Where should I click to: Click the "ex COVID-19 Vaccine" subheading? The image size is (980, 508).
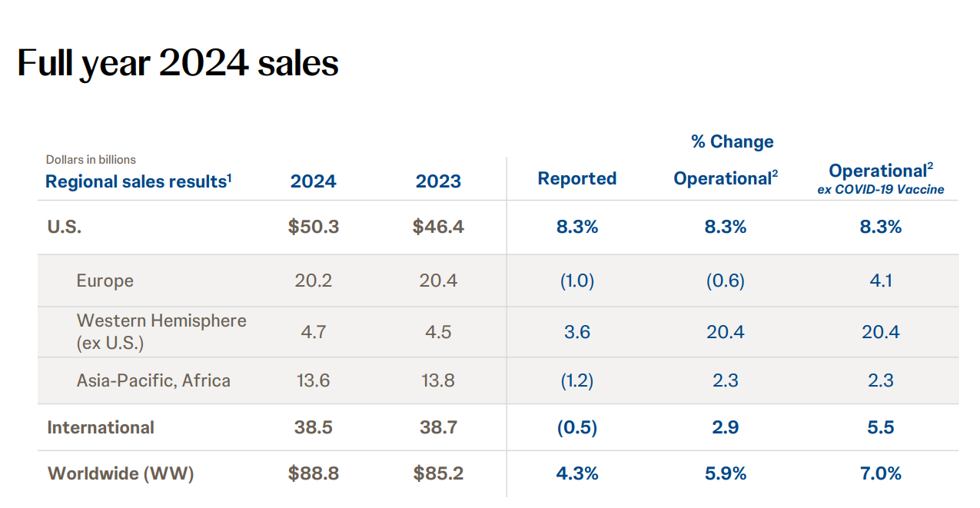[x=880, y=190]
